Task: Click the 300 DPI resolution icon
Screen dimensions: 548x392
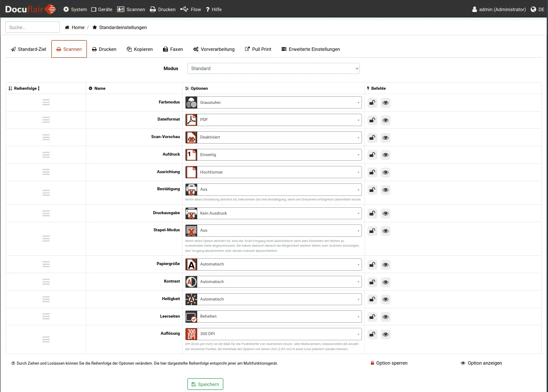Action: [x=191, y=334]
